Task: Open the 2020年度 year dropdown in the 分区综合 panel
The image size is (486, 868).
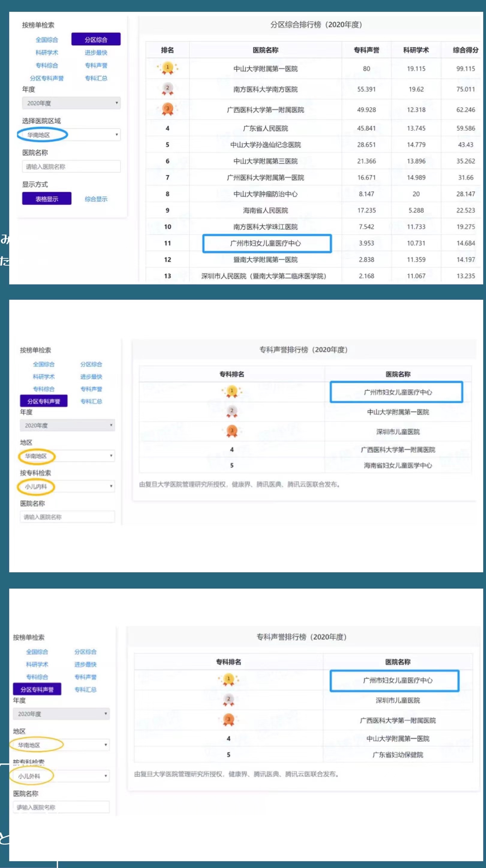Action: tap(71, 103)
